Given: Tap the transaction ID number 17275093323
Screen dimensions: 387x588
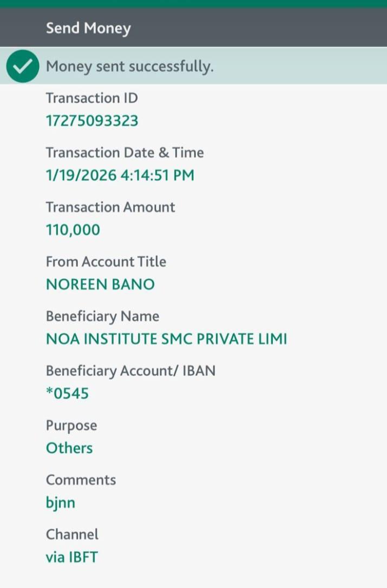Looking at the screenshot, I should 92,120.
